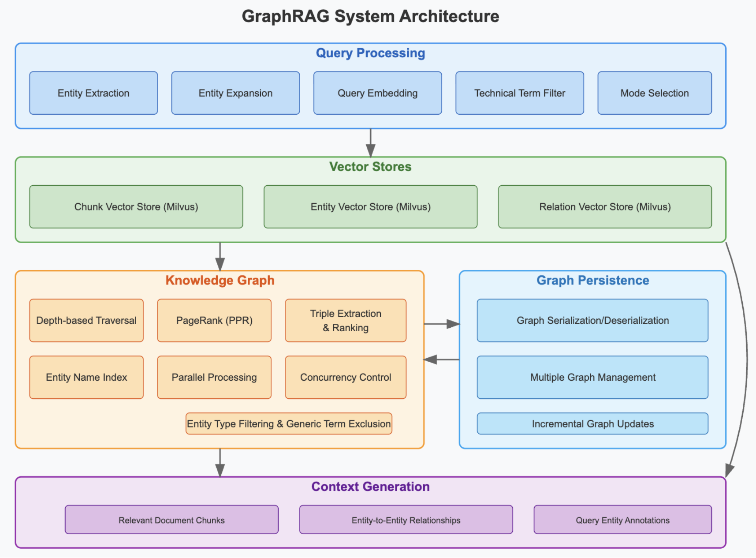This screenshot has height=558, width=756.
Task: Select the Context Generation heading
Action: click(x=370, y=487)
